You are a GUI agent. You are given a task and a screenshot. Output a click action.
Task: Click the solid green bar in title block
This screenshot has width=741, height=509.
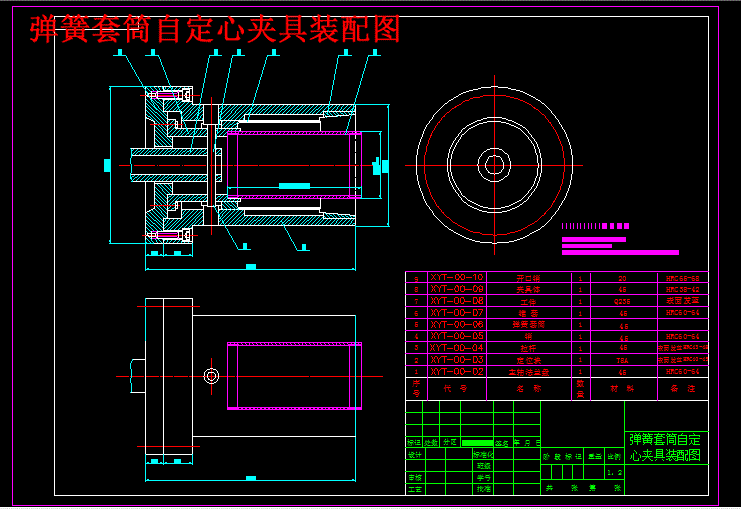click(477, 443)
